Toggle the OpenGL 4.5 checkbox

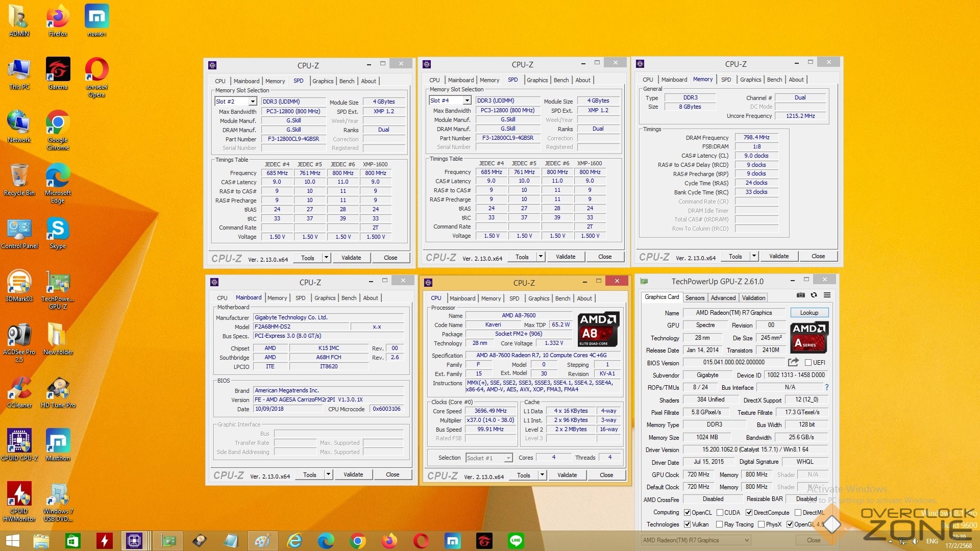[x=790, y=524]
